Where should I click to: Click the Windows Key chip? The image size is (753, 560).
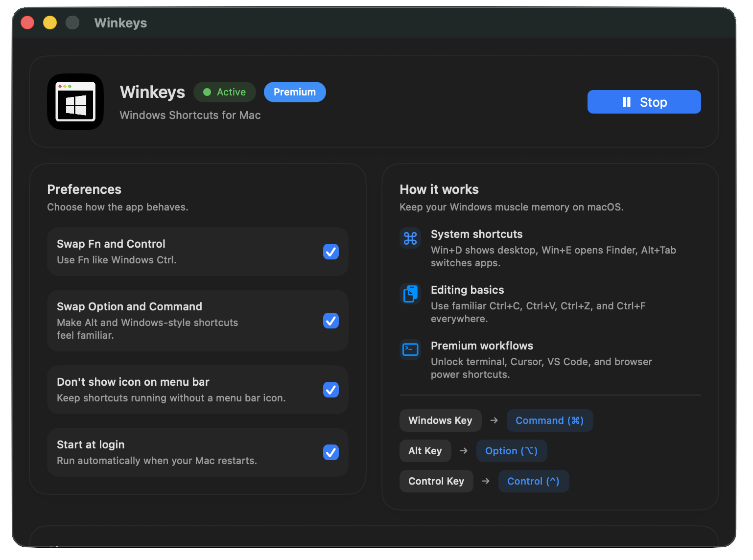441,420
